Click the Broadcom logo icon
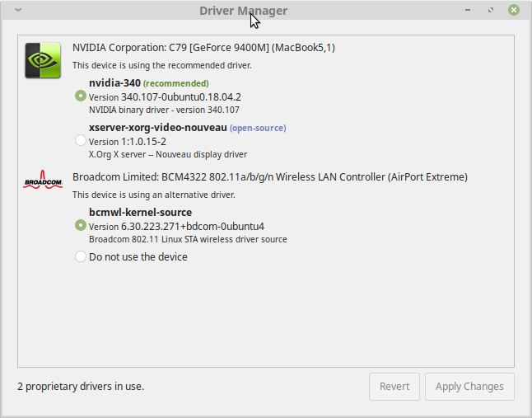 [x=43, y=180]
